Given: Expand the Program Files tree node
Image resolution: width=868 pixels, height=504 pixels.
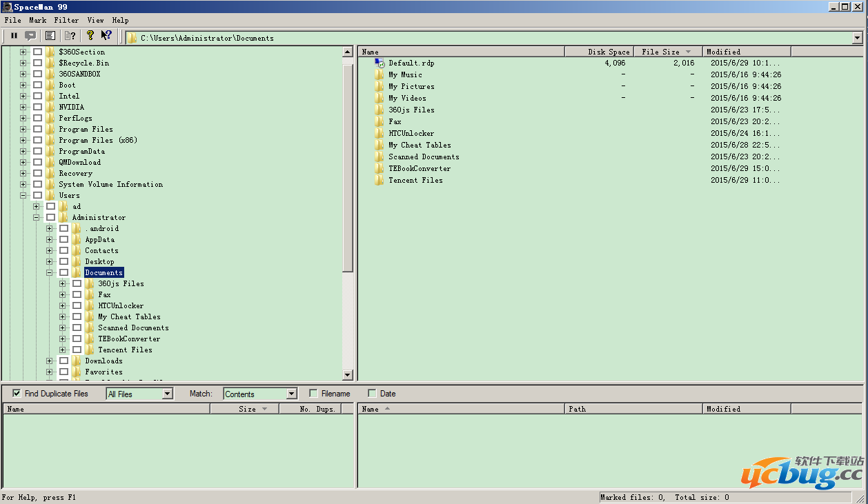Looking at the screenshot, I should click(x=23, y=129).
